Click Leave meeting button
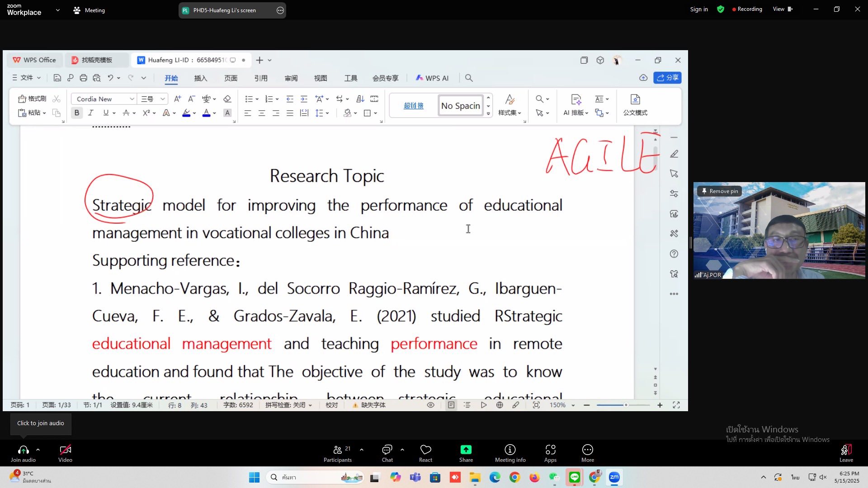This screenshot has height=488, width=868. coord(846,454)
